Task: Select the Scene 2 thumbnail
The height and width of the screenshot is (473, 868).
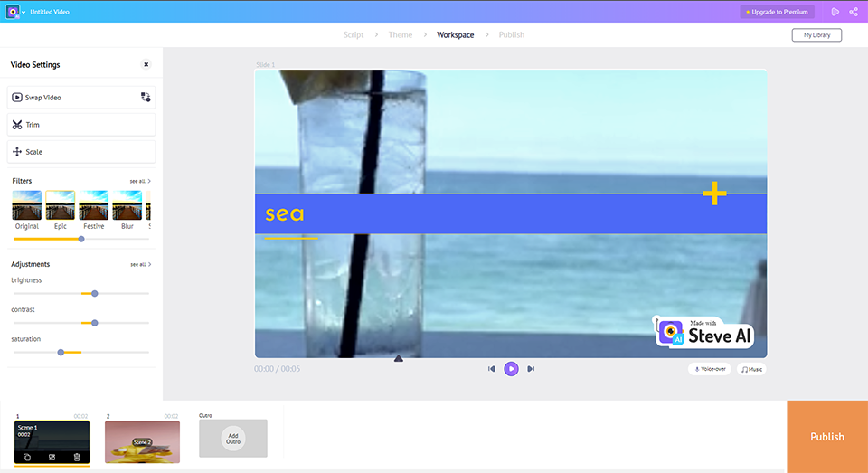Action: [142, 442]
